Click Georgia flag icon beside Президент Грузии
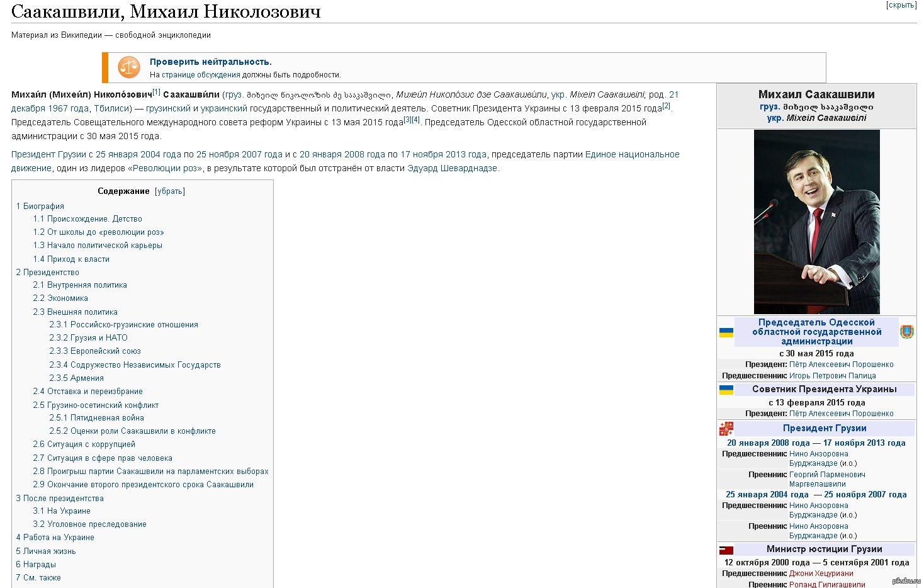924x588 pixels. (726, 429)
